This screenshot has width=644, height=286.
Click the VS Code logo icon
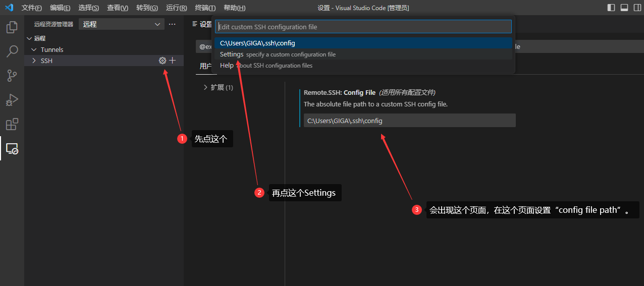tap(9, 8)
